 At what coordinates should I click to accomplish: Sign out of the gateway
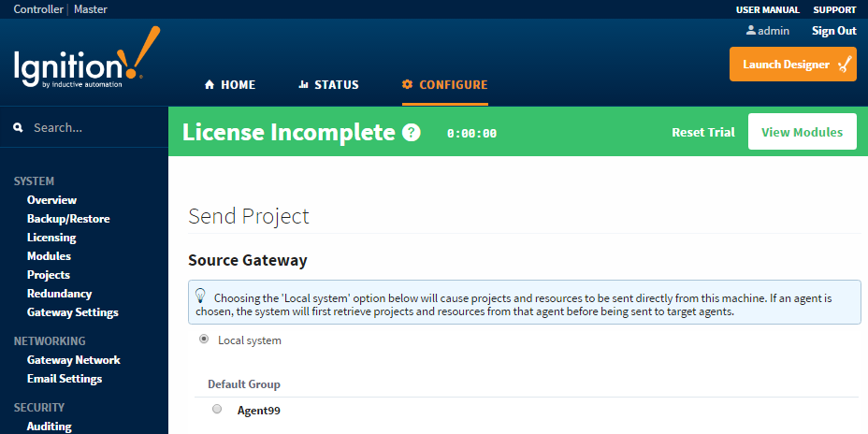tap(833, 31)
